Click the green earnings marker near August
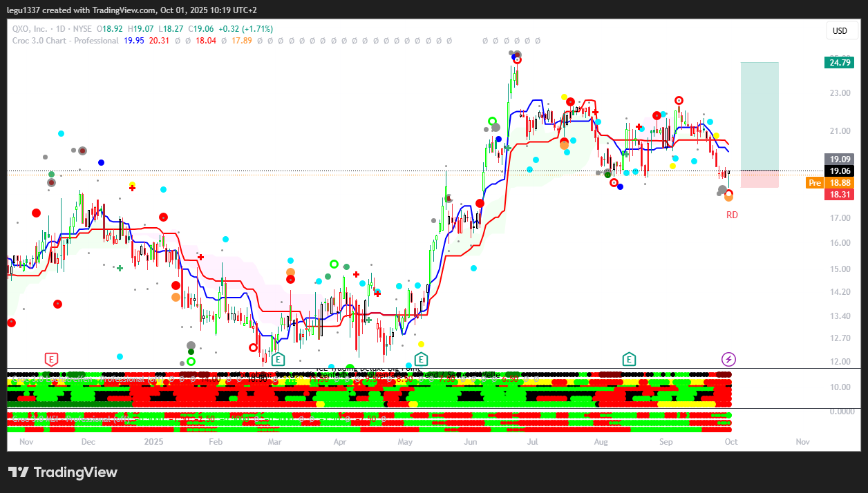The width and height of the screenshot is (868, 493). (x=629, y=359)
